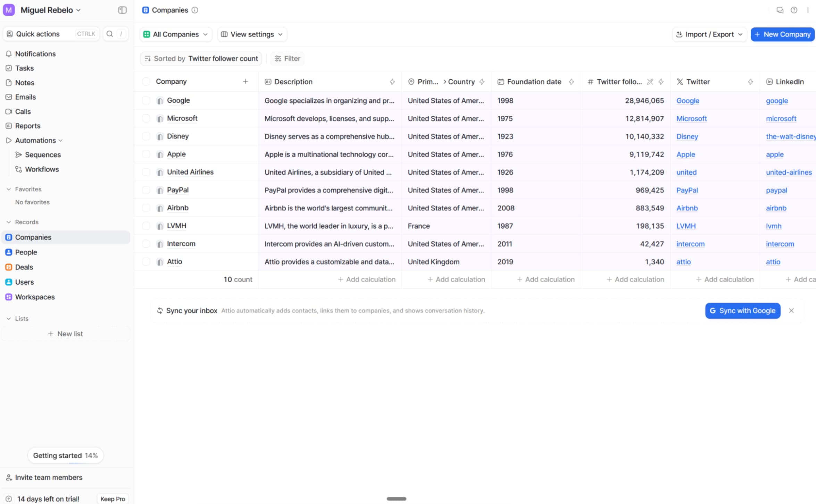Click Invite team members
This screenshot has width=816, height=504.
pos(44,478)
